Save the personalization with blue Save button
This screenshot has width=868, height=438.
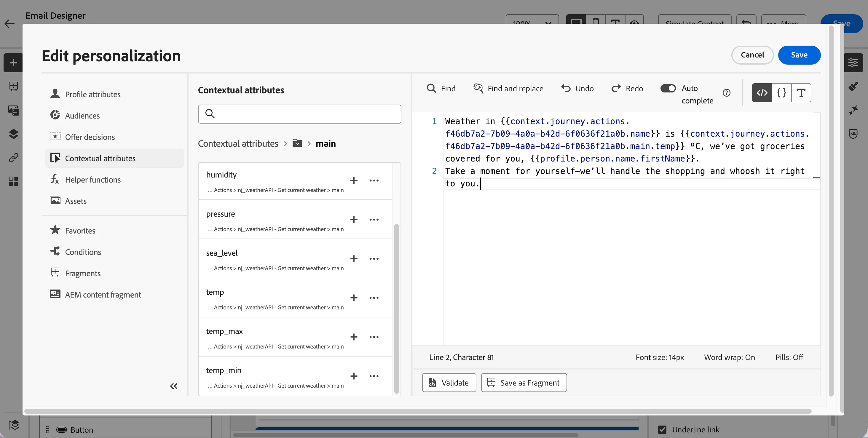[x=799, y=55]
